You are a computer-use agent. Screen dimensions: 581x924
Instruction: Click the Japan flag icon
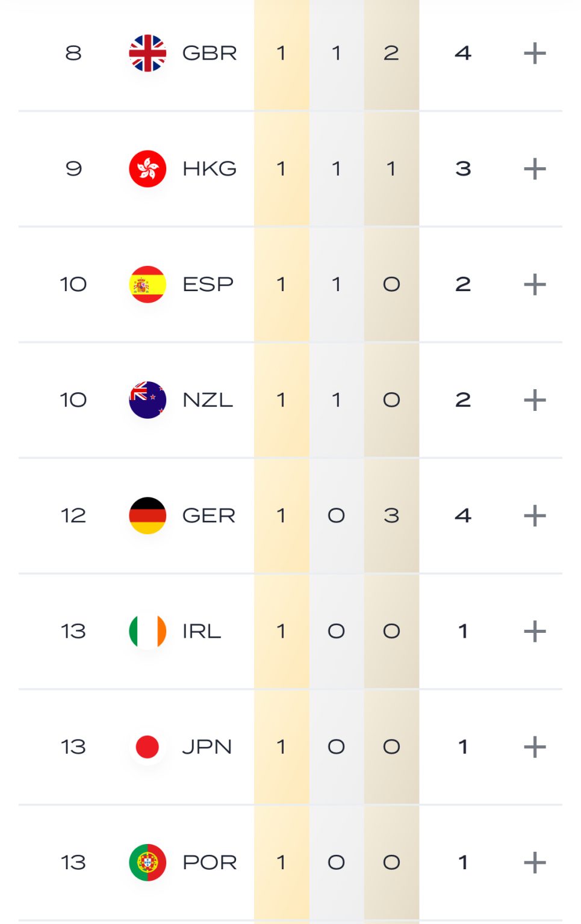148,747
